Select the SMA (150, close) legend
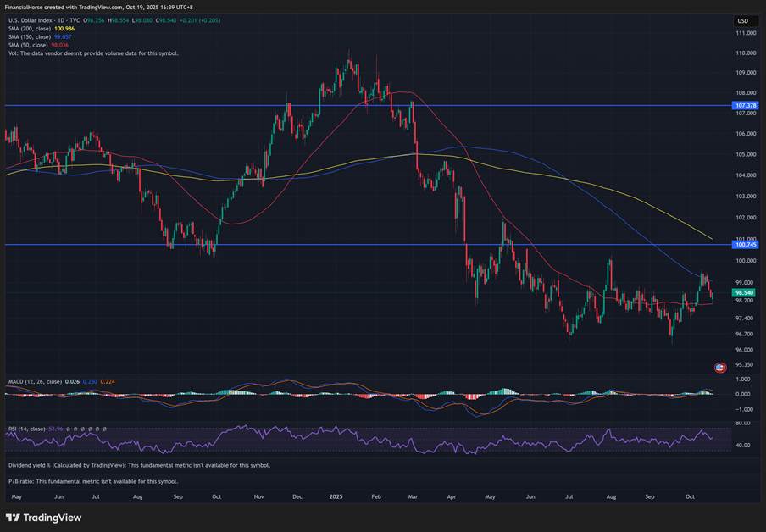The width and height of the screenshot is (766, 532). [x=30, y=37]
